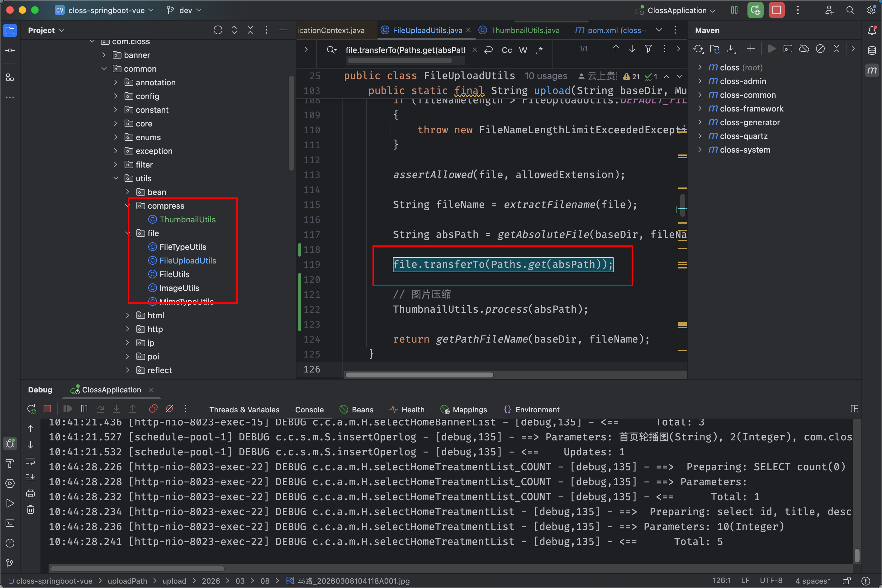Open ImageUtils class in project tree
882x588 pixels.
[x=179, y=288]
